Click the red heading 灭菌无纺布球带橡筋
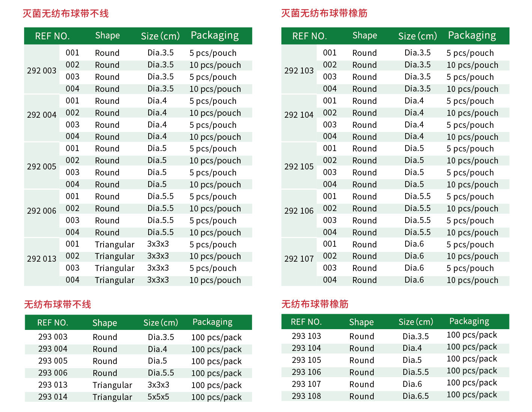The image size is (532, 412). (x=324, y=13)
